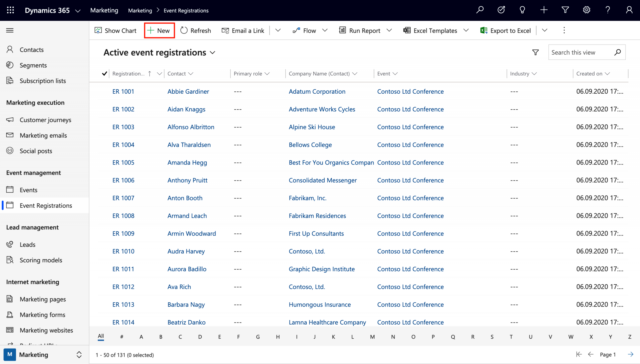Click Run Report button

click(x=359, y=30)
